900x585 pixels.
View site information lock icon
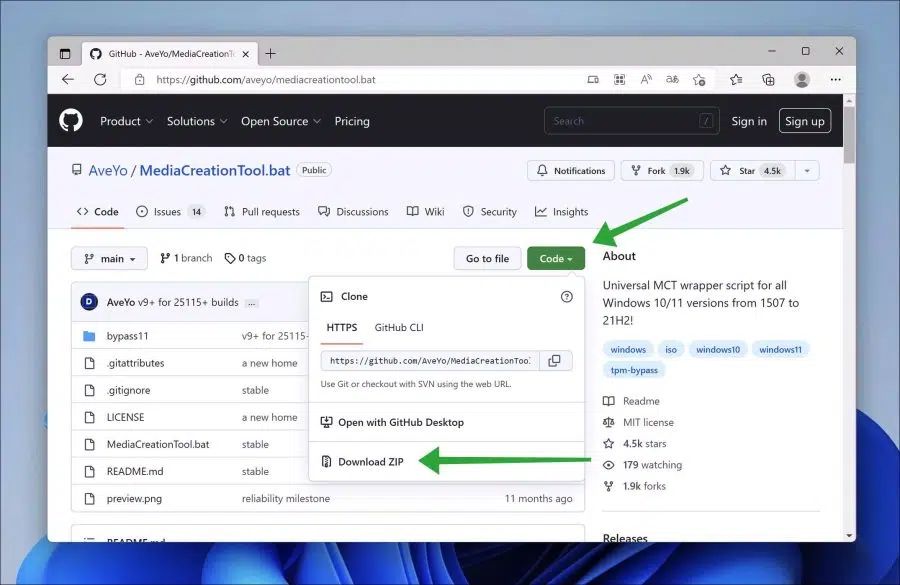coord(139,80)
